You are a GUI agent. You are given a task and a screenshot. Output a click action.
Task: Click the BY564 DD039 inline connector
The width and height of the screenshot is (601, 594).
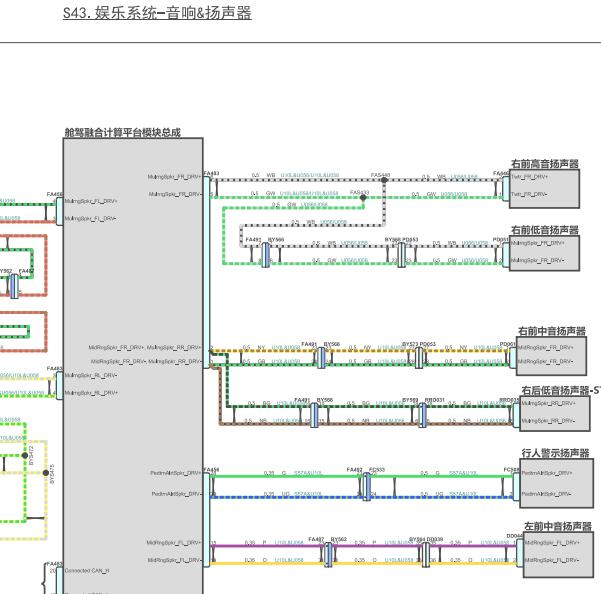(425, 555)
